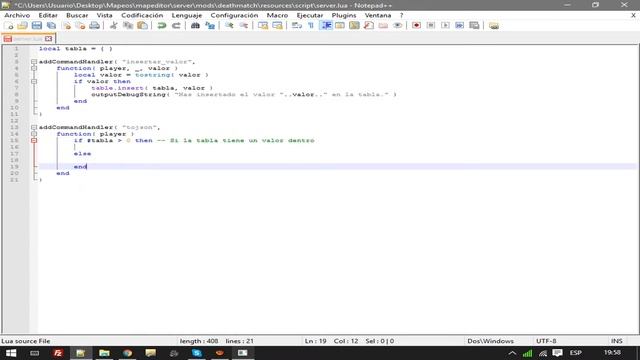Screen dimensions: 640x360
Task: Click the Print toolbar icon
Action: click(x=95, y=26)
